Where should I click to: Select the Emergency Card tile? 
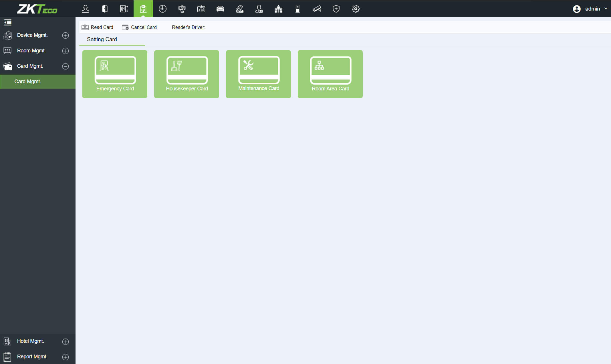(x=115, y=74)
